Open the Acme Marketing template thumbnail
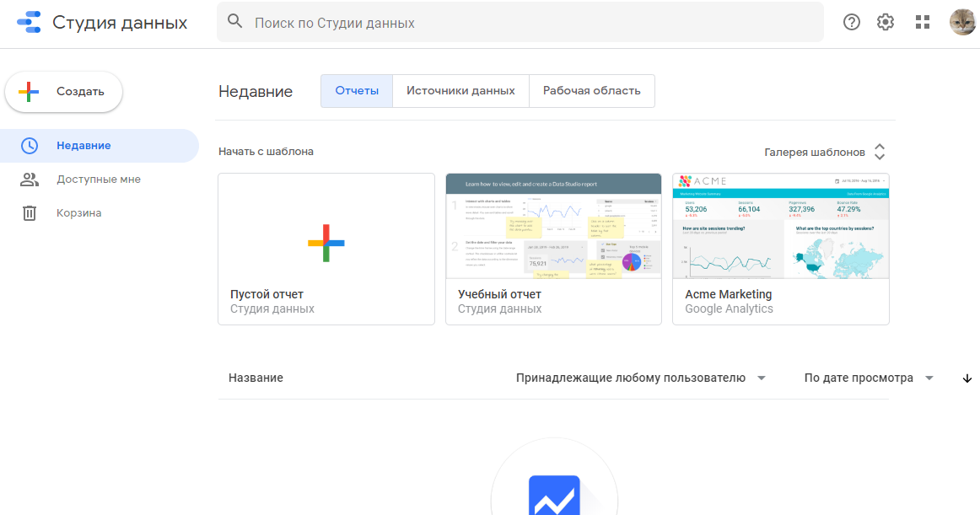Screen dimensions: 980x515 click(781, 226)
